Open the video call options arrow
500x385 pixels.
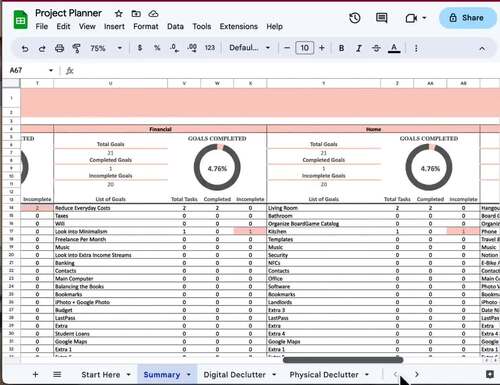(x=424, y=18)
